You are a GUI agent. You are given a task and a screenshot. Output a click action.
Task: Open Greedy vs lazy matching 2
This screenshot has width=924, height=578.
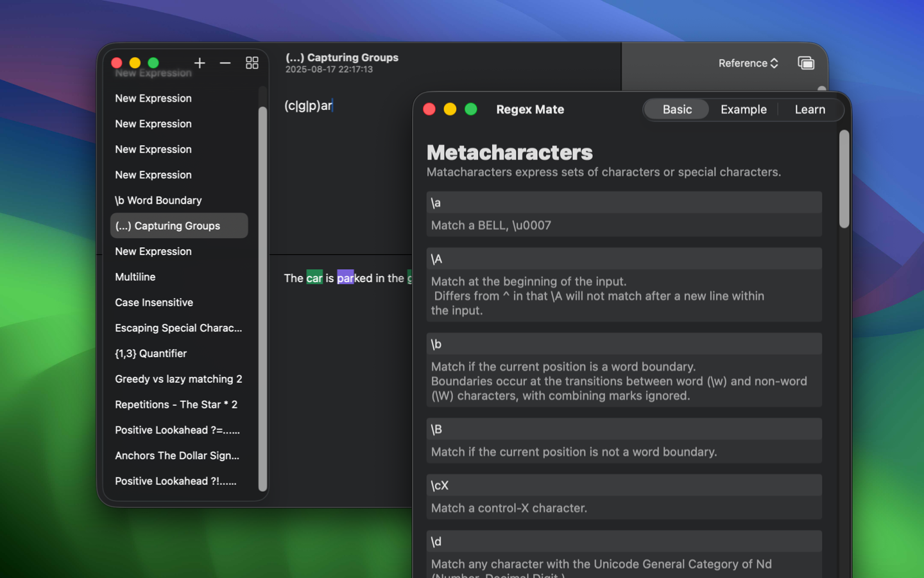[x=180, y=379]
